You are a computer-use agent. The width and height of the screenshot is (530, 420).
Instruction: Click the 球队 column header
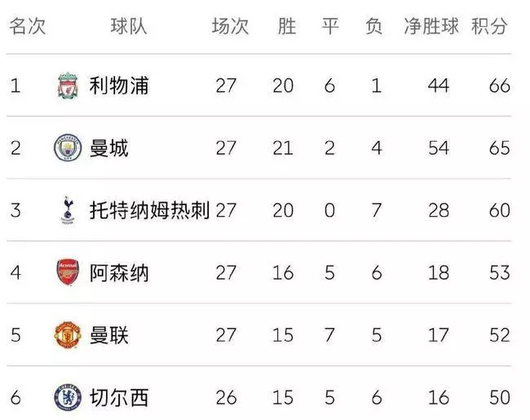pyautogui.click(x=129, y=26)
